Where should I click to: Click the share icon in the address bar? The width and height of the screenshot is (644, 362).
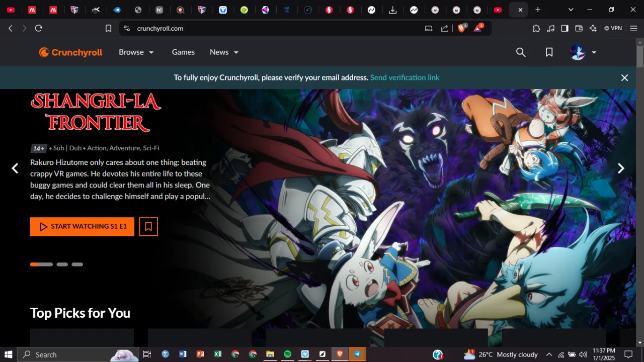[445, 29]
